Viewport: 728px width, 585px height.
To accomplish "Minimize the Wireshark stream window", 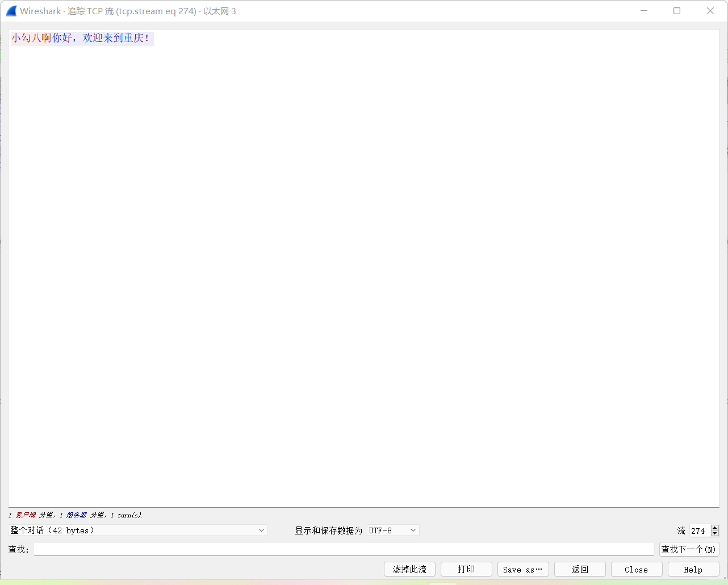I will coord(644,11).
